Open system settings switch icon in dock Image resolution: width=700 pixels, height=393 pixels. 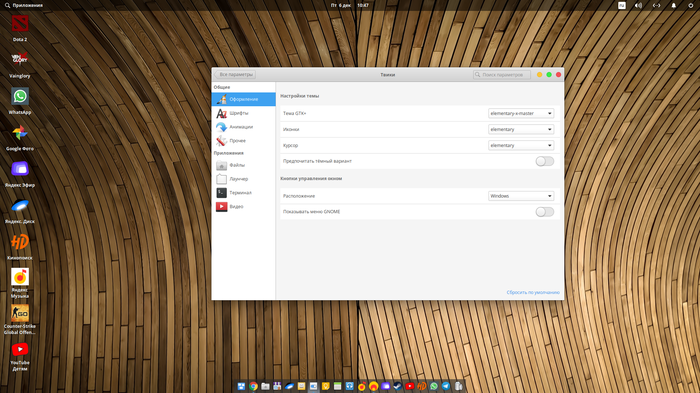(313, 386)
